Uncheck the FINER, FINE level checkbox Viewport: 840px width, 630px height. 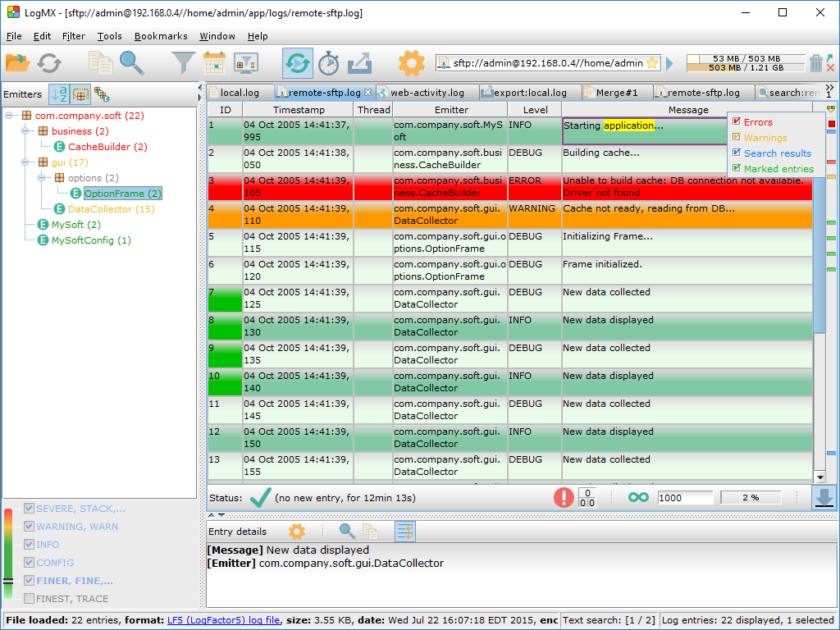tap(30, 580)
